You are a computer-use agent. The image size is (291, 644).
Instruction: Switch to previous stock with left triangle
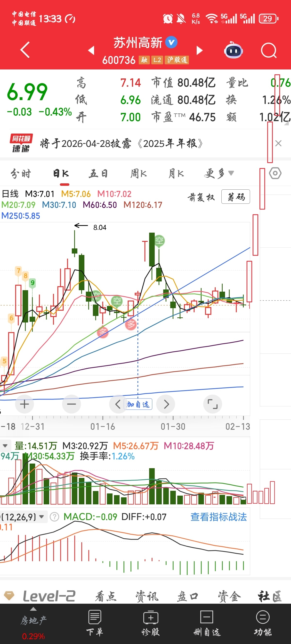click(x=91, y=50)
